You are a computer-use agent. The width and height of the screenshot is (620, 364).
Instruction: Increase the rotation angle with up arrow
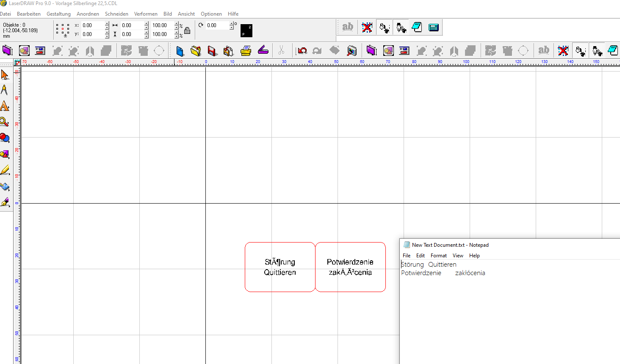pos(231,23)
